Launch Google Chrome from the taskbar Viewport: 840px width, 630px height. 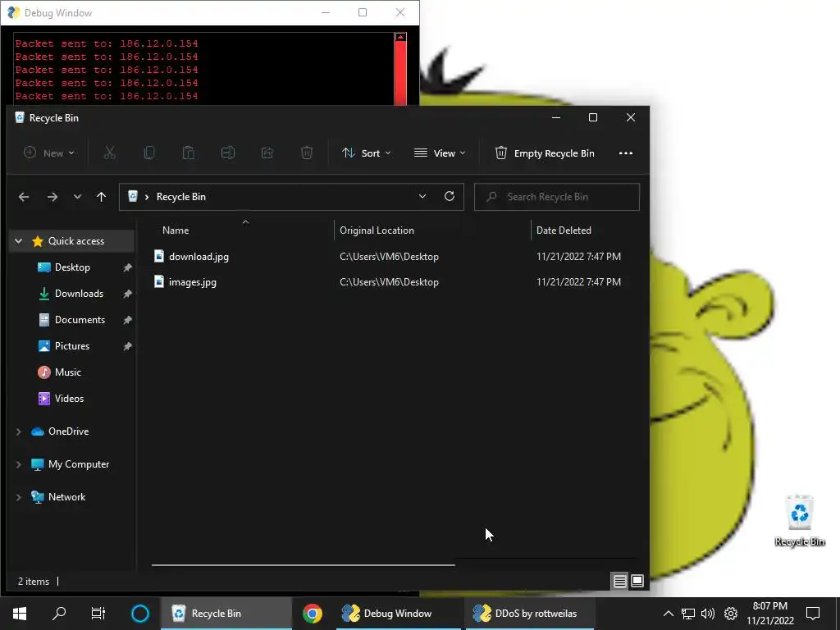pyautogui.click(x=313, y=614)
